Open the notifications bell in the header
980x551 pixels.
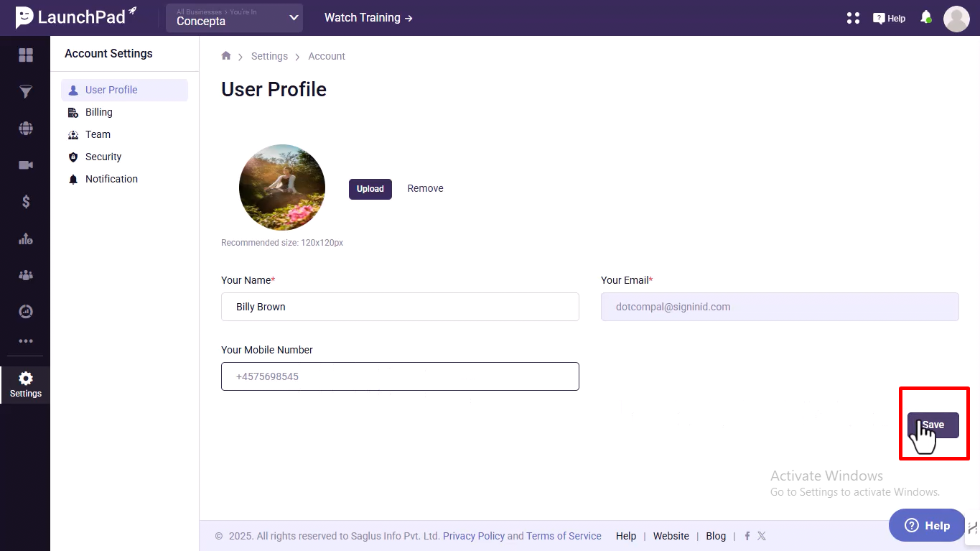click(x=926, y=17)
